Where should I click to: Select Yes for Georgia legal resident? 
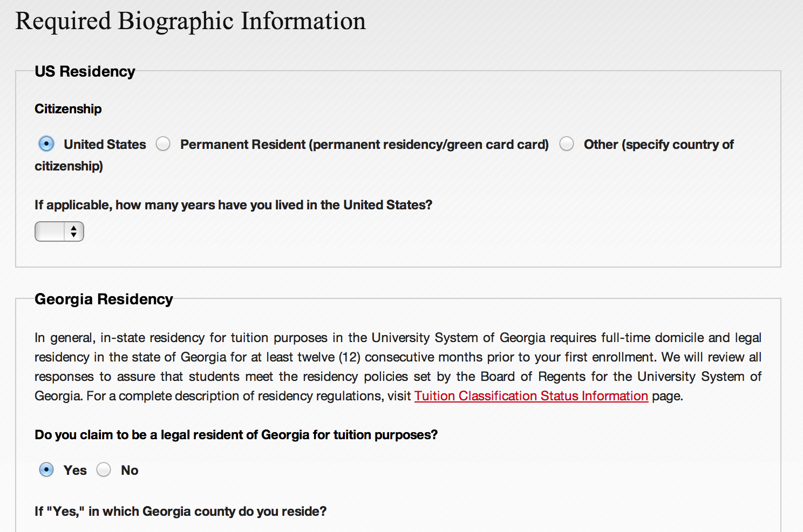46,470
